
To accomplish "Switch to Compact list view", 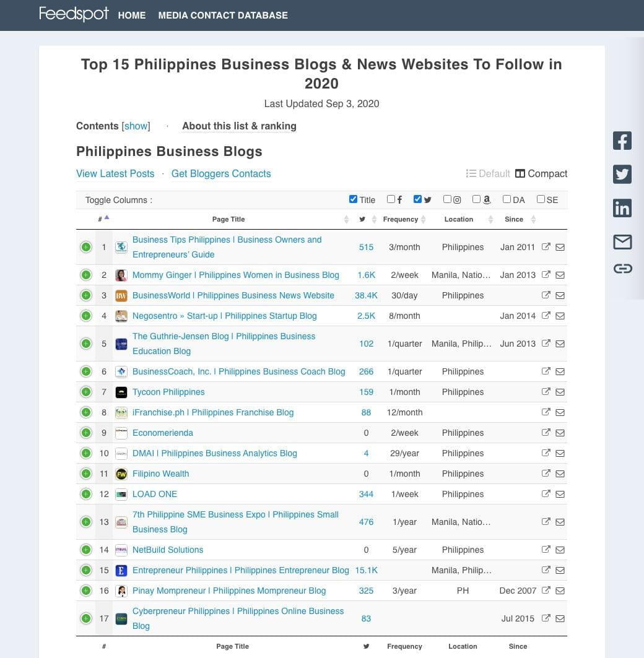I will tap(541, 174).
